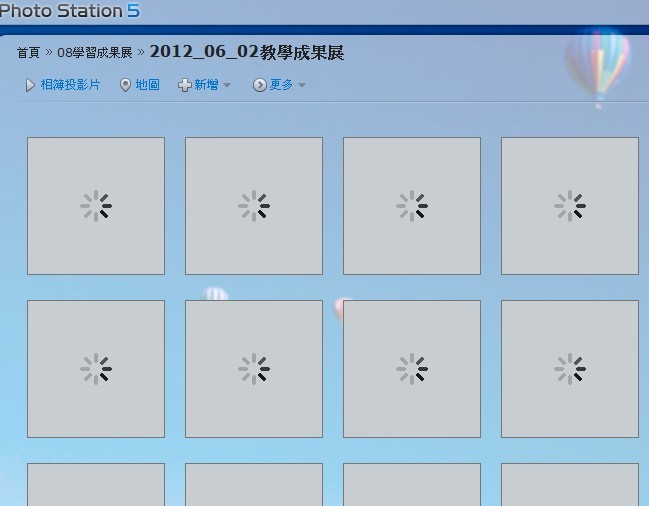Open third thumbnail in second row

point(412,369)
